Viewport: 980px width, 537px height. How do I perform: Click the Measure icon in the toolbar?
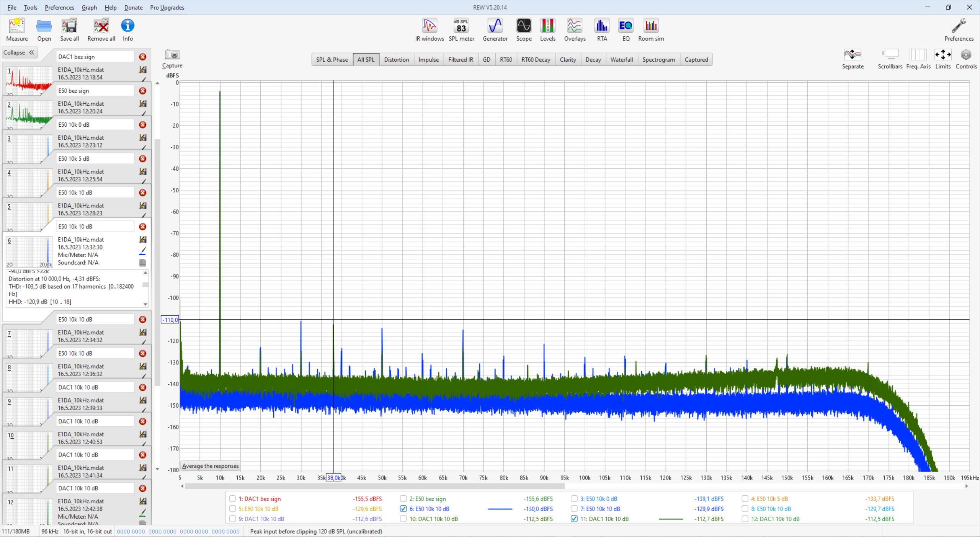17,29
